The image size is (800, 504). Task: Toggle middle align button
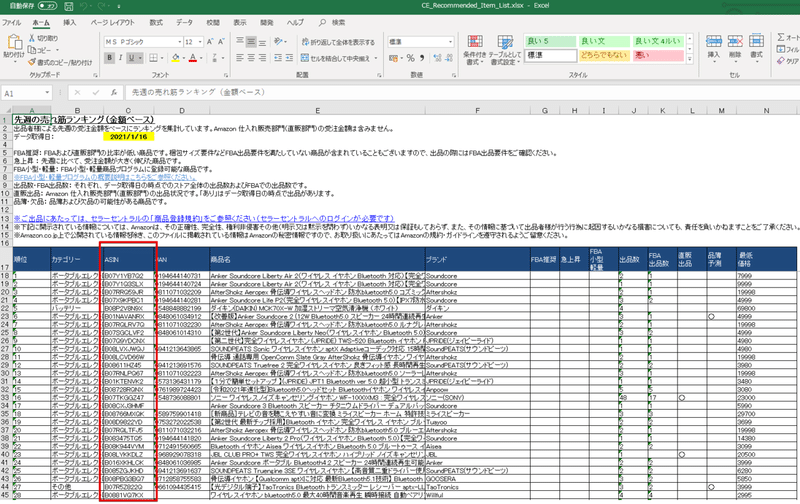click(251, 41)
